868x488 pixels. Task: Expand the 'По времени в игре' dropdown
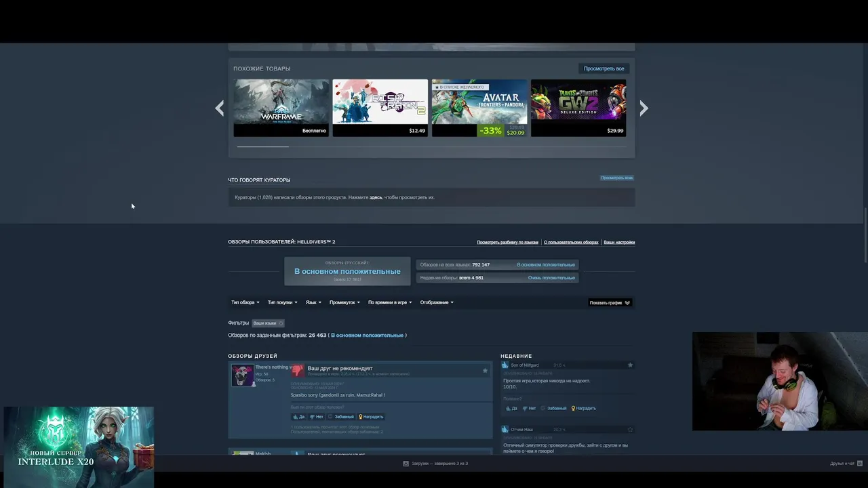(x=390, y=302)
